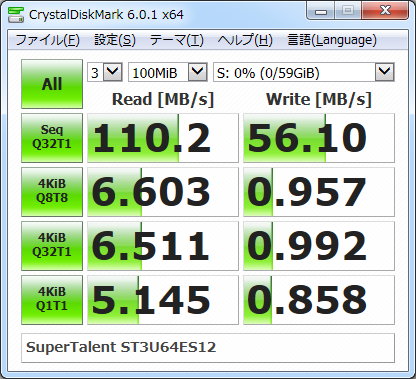Run the Seq Q32T1 test
The image size is (416, 379).
[x=52, y=138]
